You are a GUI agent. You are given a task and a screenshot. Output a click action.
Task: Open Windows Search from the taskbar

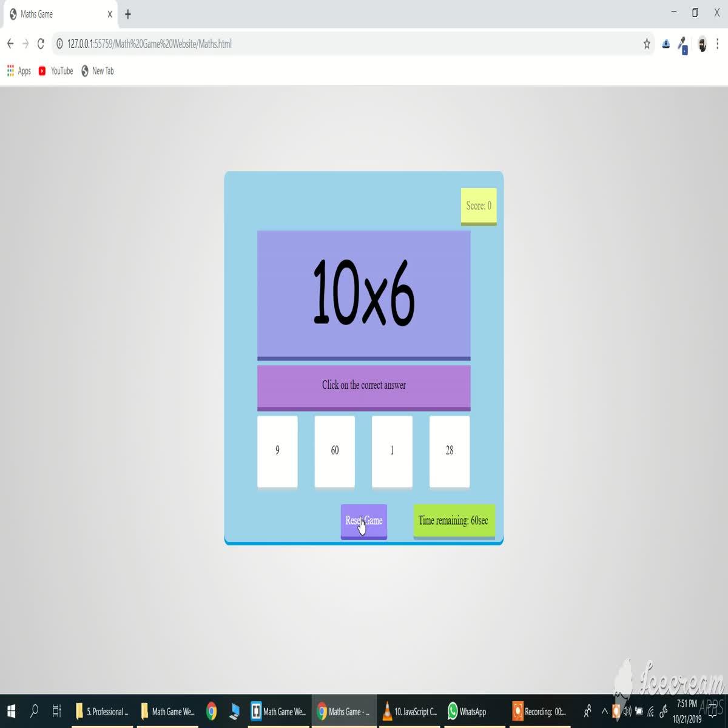coord(34,712)
